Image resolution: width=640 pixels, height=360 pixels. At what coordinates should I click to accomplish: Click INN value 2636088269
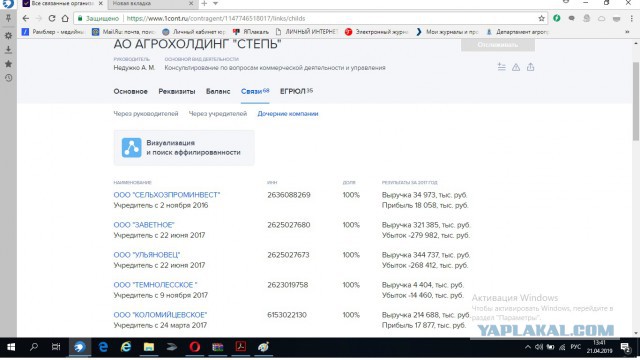pos(289,195)
